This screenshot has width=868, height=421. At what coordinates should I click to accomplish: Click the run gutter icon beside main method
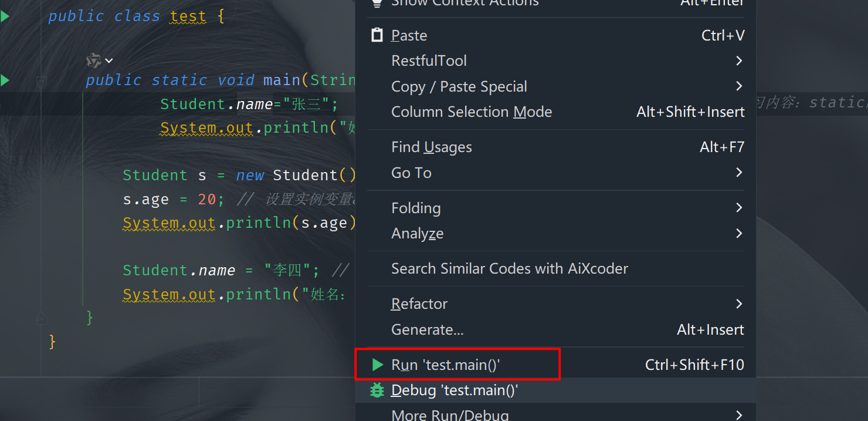click(5, 80)
